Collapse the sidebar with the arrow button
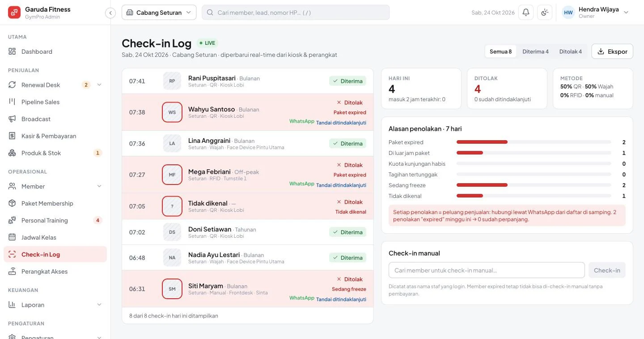The image size is (644, 339). point(110,13)
